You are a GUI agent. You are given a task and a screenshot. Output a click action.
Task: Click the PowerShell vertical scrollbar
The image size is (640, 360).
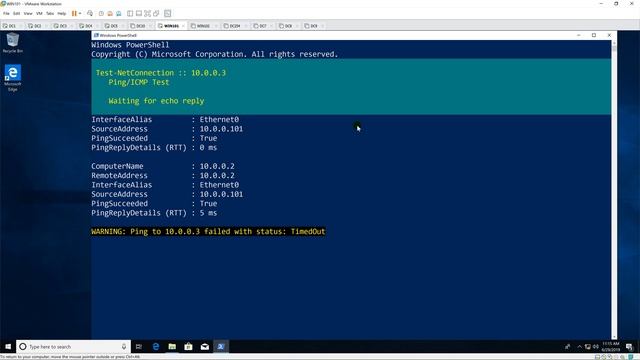(614, 190)
